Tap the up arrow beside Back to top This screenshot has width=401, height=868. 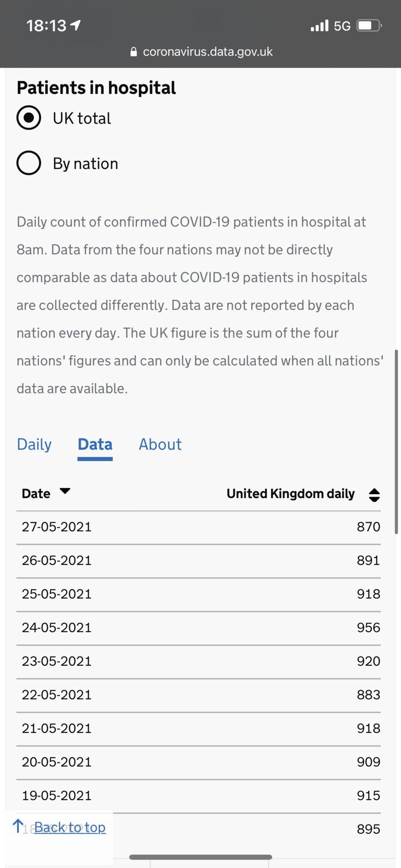[x=18, y=826]
